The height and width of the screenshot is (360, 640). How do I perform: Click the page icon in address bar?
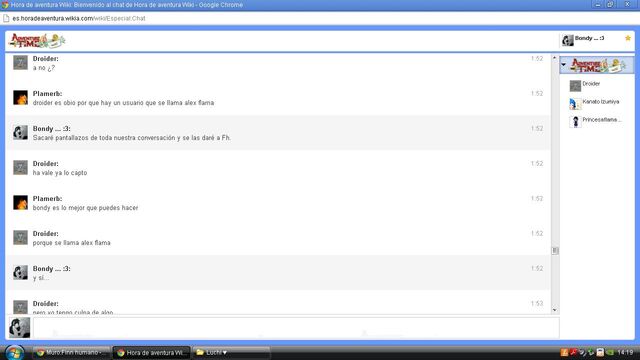point(6,18)
